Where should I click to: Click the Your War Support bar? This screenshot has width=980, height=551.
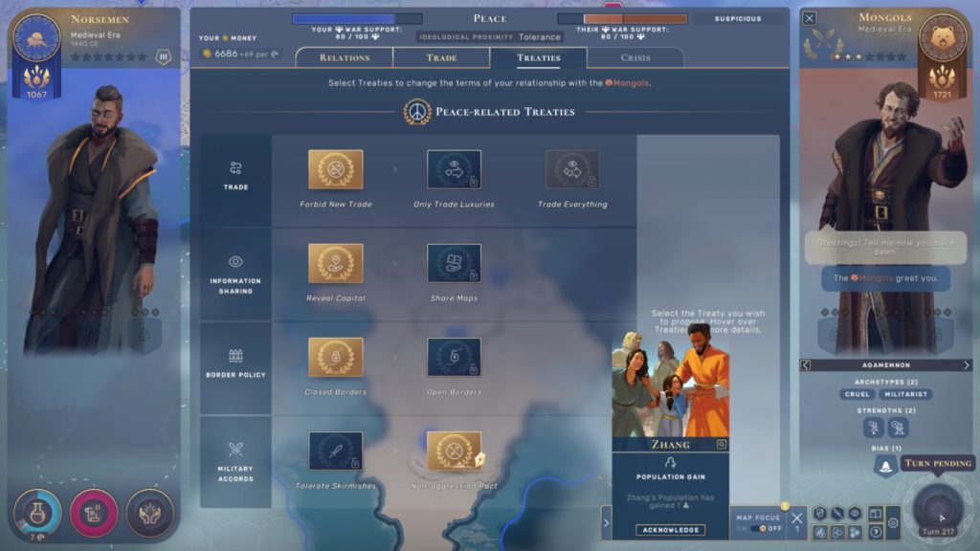tap(357, 19)
